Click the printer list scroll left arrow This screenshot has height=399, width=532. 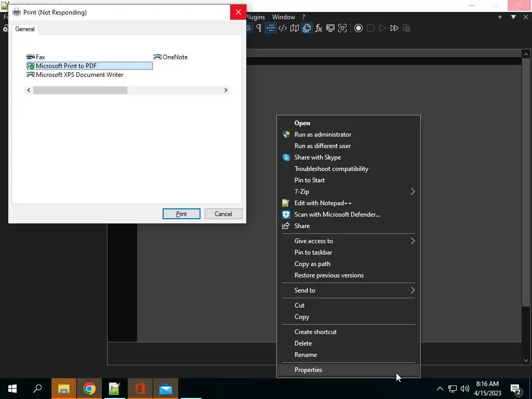tap(29, 90)
